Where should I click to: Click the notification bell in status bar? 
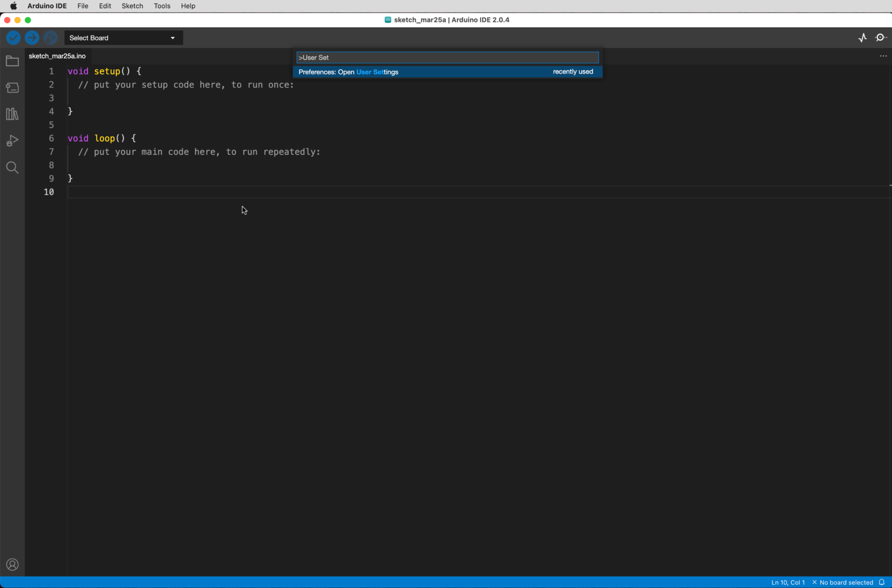point(882,582)
